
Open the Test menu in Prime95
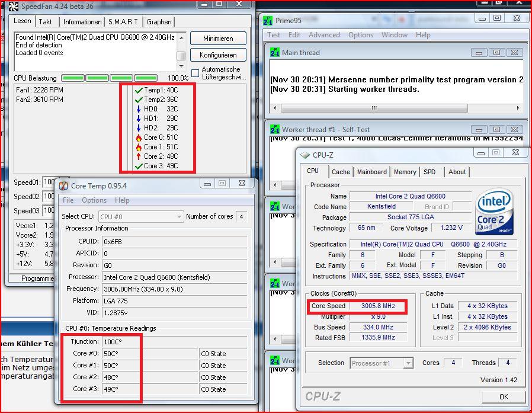(274, 35)
